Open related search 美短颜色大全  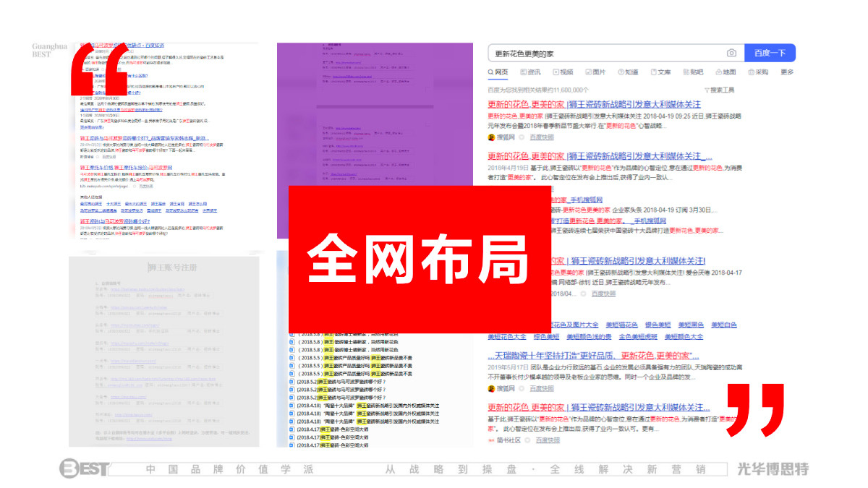(684, 337)
